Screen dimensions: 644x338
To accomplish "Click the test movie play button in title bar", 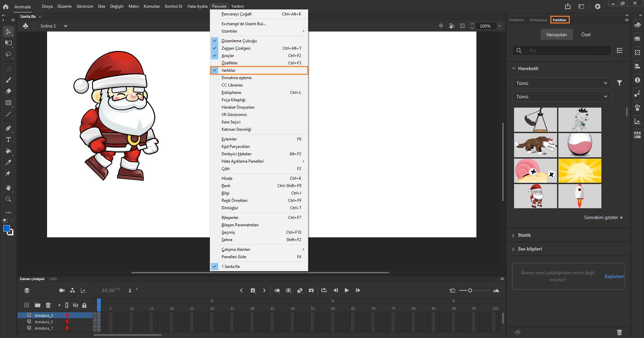I will pyautogui.click(x=598, y=6).
